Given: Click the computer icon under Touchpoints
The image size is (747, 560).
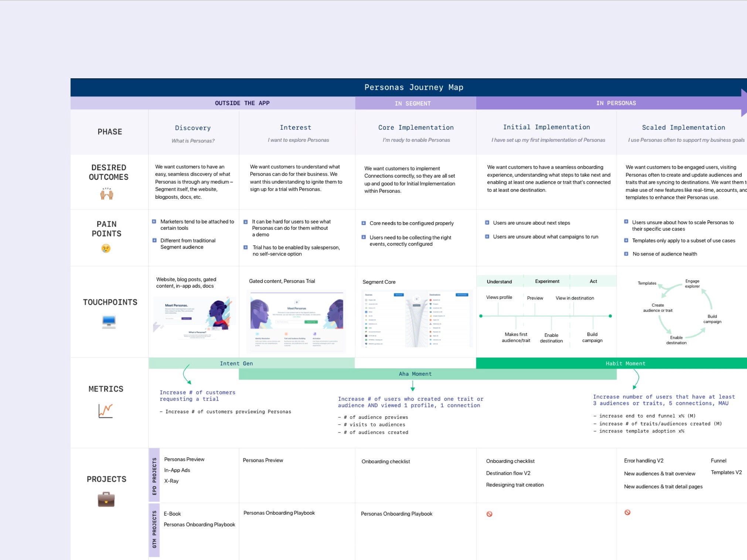Looking at the screenshot, I should pos(109,322).
